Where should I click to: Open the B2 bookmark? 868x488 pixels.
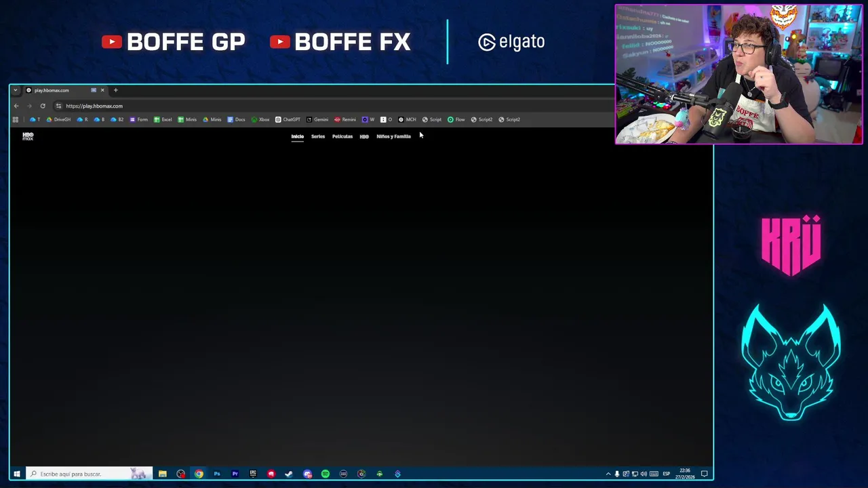tap(117, 119)
